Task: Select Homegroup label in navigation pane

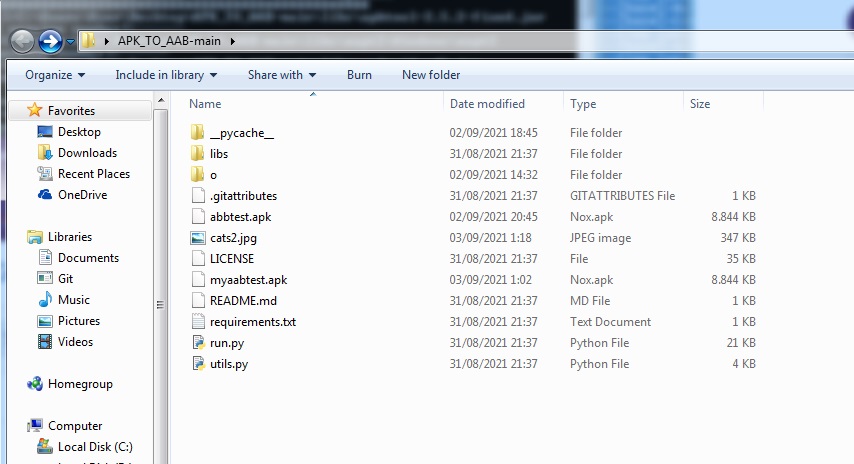Action: 80,384
